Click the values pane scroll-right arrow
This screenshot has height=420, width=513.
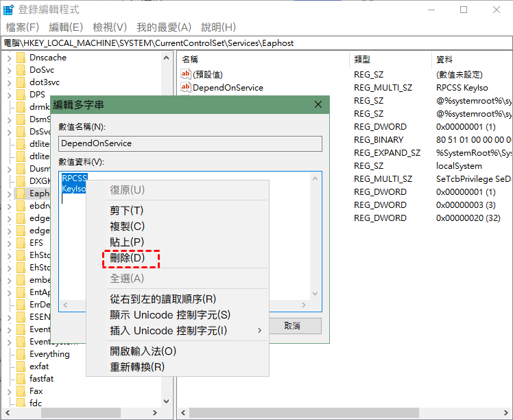point(506,413)
